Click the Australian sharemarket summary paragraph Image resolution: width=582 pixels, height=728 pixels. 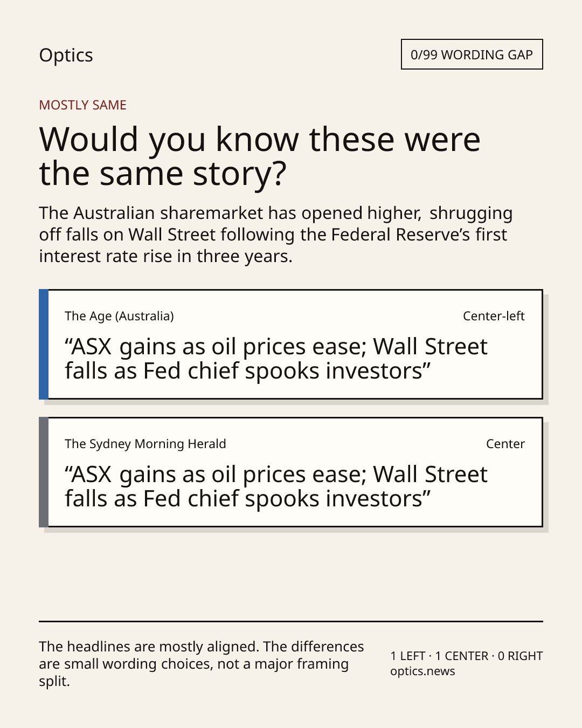coord(275,235)
